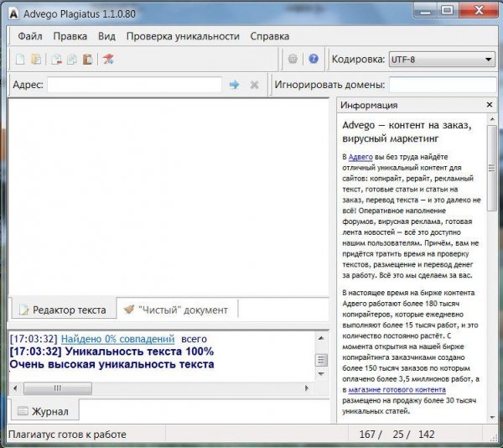503x448 pixels.
Task: Minimize the Advego Plagiatus window
Action: coord(425,11)
